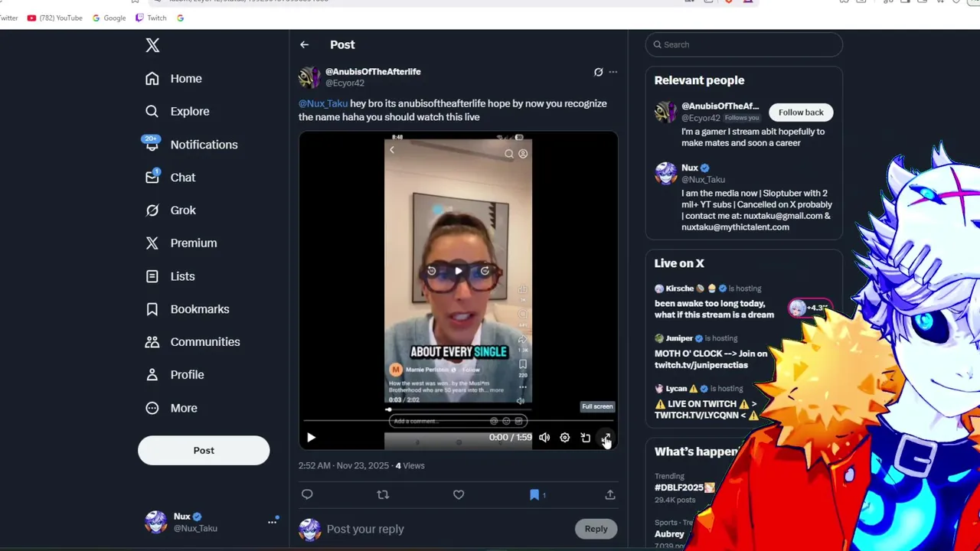Screen dimensions: 980x551
Task: Toggle picture-in-picture mode icon
Action: coord(585,438)
